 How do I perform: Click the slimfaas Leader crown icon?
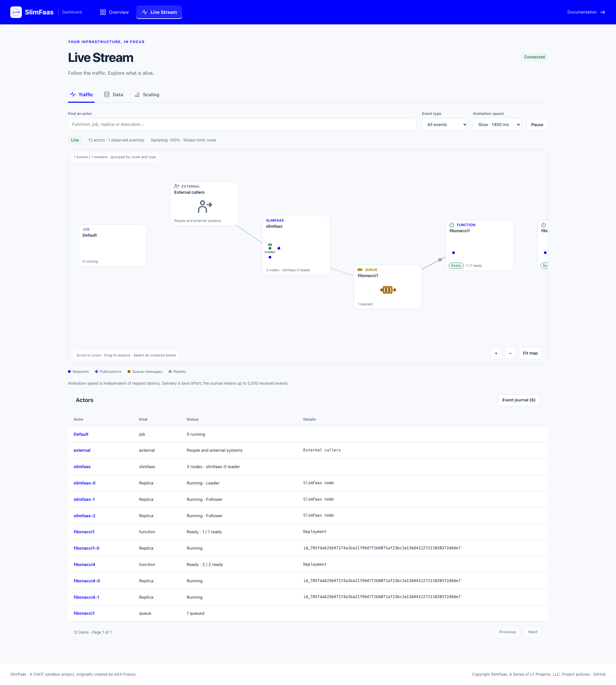point(270,244)
